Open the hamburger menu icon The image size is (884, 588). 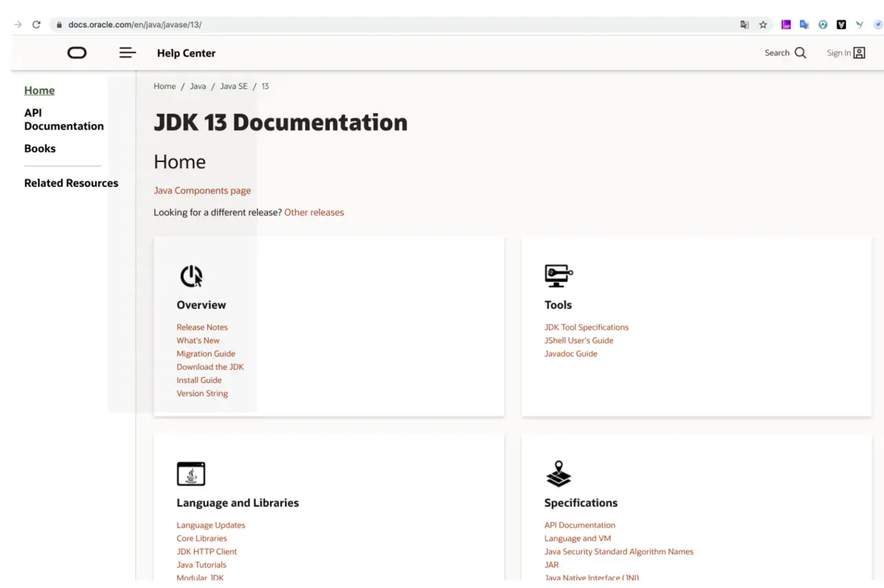(x=128, y=52)
